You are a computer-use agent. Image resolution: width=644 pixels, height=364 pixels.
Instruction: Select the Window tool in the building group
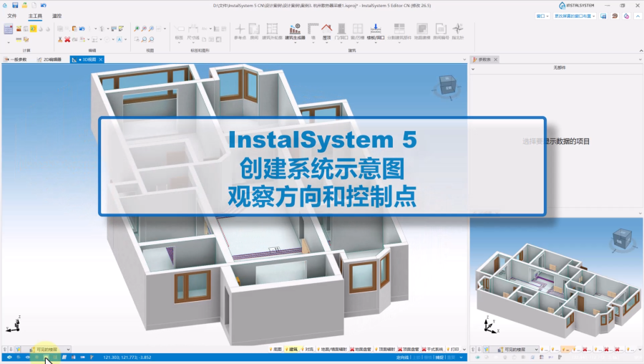[358, 32]
